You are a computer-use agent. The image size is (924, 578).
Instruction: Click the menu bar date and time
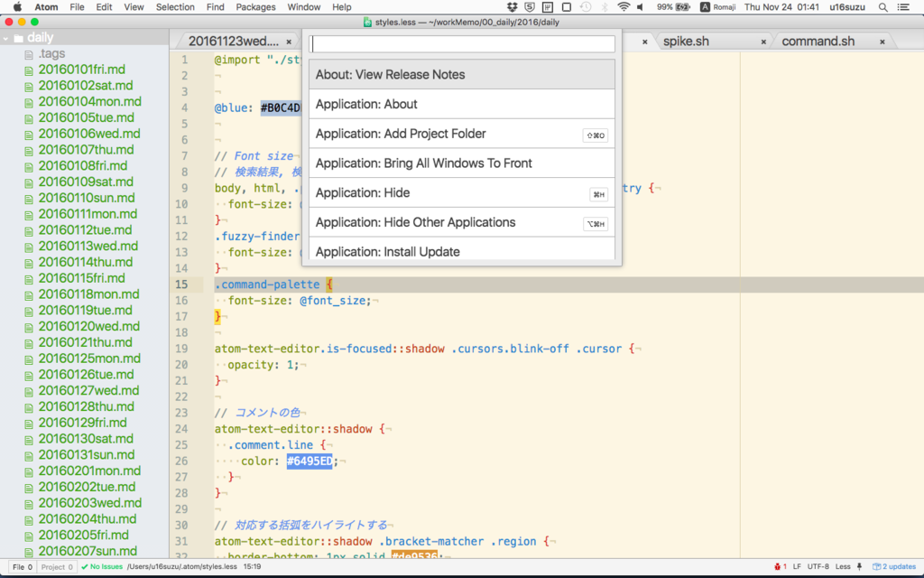coord(781,7)
